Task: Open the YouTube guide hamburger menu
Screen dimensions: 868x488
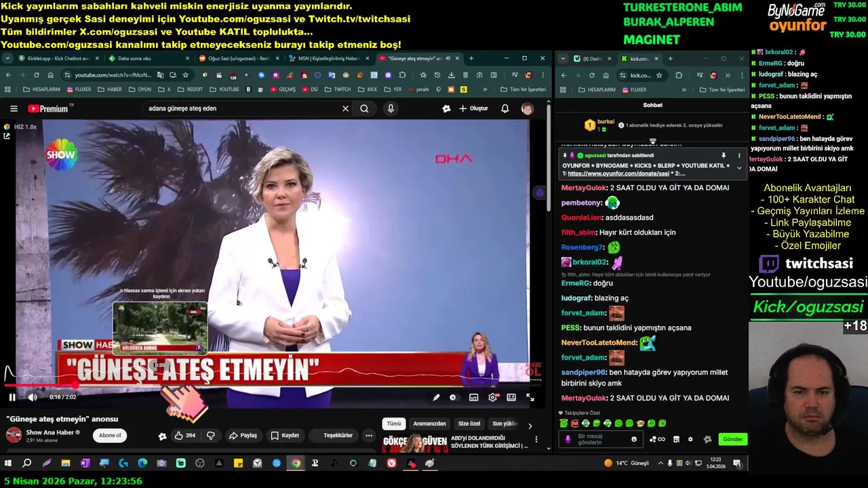Action: (x=14, y=108)
